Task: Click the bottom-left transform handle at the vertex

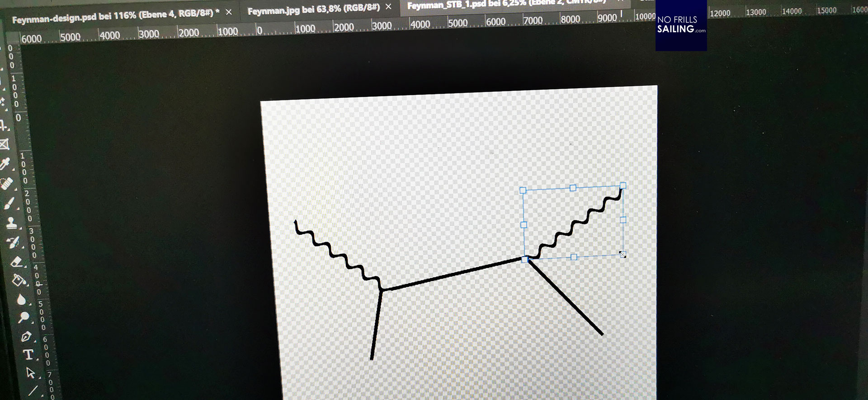Action: 525,260
